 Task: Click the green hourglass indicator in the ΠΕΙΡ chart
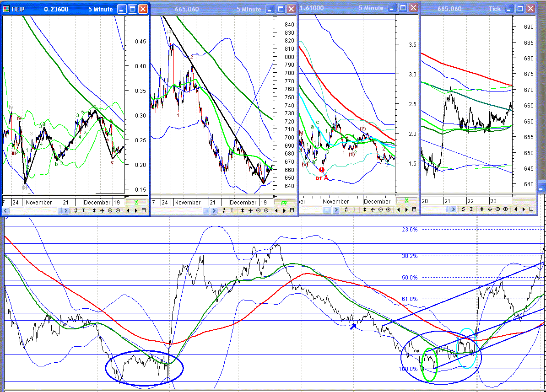tap(136, 202)
